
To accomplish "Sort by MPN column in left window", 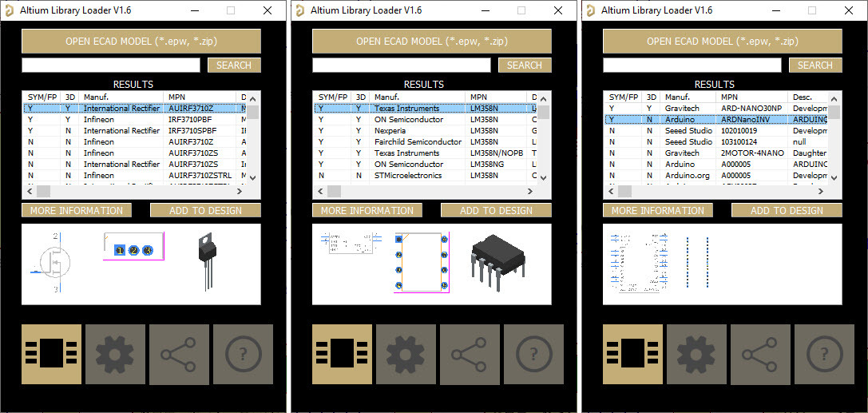I will pos(200,97).
